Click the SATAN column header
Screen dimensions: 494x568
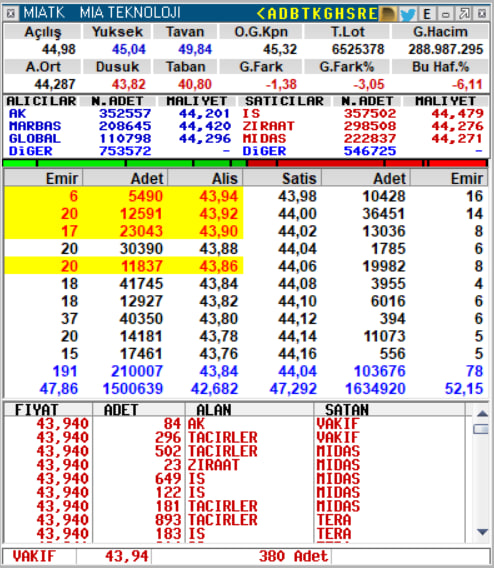pyautogui.click(x=389, y=410)
